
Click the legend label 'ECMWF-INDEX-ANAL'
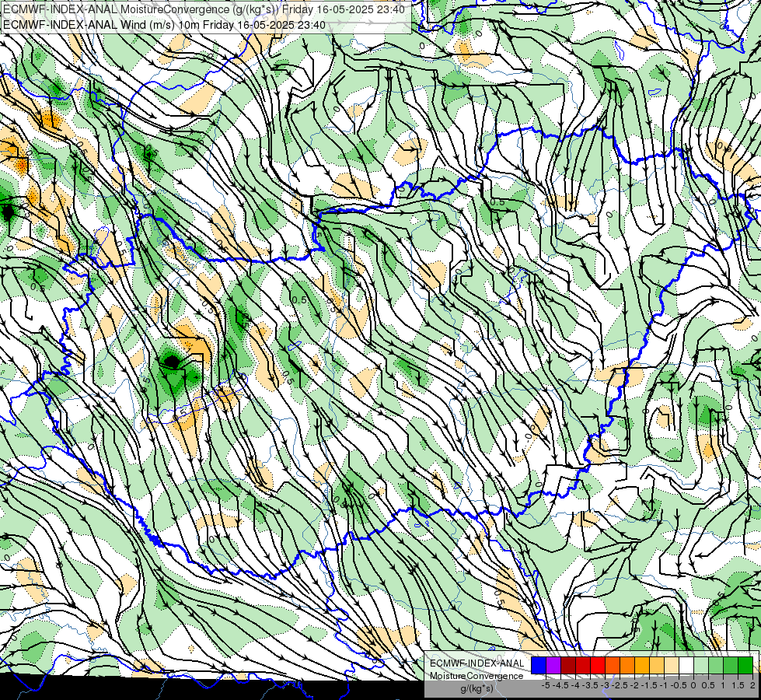coord(477,663)
